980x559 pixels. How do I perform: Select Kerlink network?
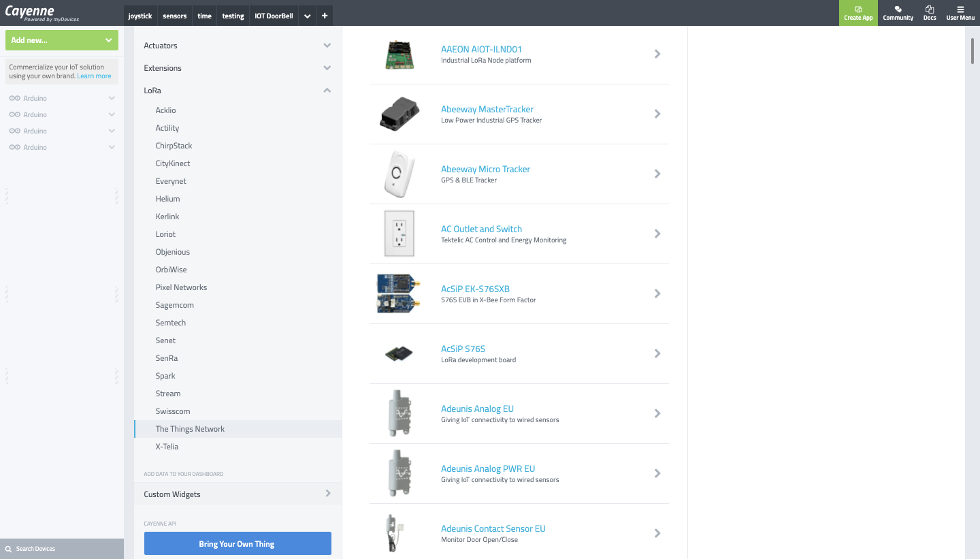click(x=167, y=217)
